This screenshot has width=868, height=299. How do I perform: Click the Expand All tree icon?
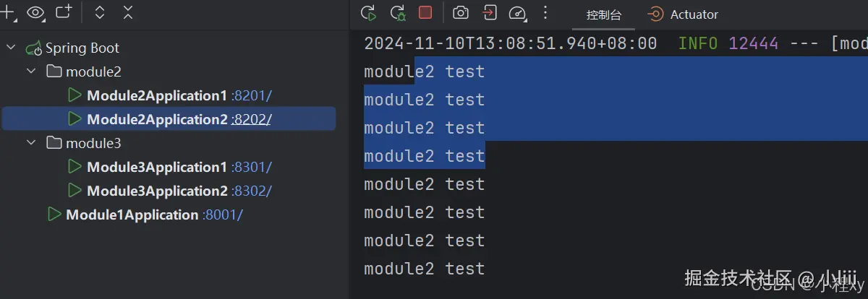pos(100,12)
